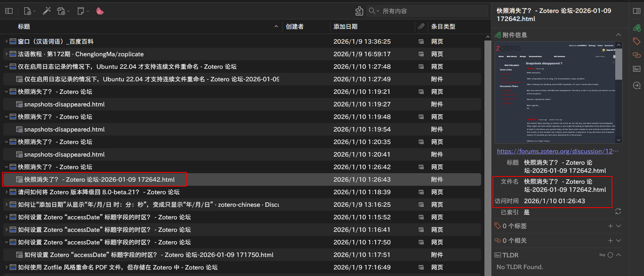Click the Locate circled-arrow side icon

click(x=637, y=85)
